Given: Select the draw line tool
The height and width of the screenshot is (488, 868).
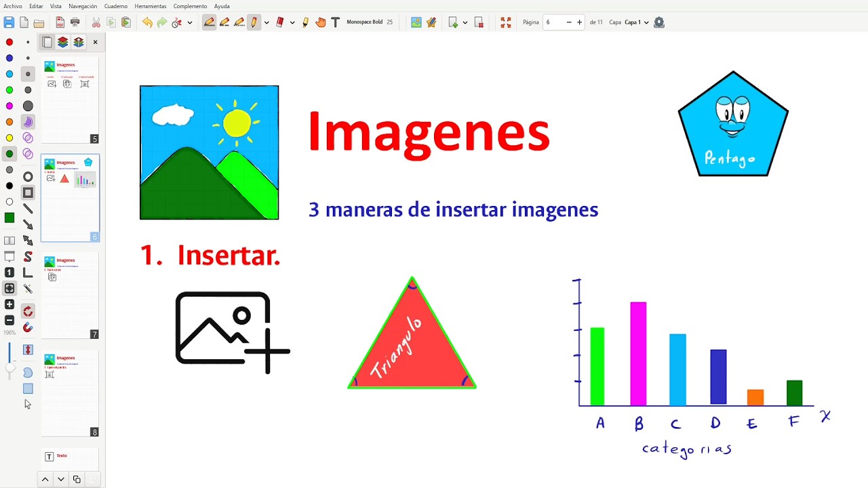Looking at the screenshot, I should pyautogui.click(x=28, y=209).
